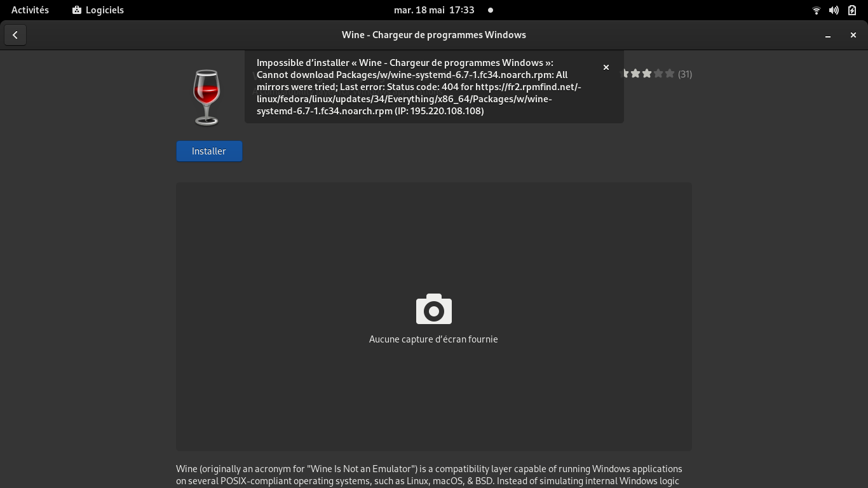Click the text Aucune capture d'écran fournie
The width and height of the screenshot is (868, 488).
[433, 339]
